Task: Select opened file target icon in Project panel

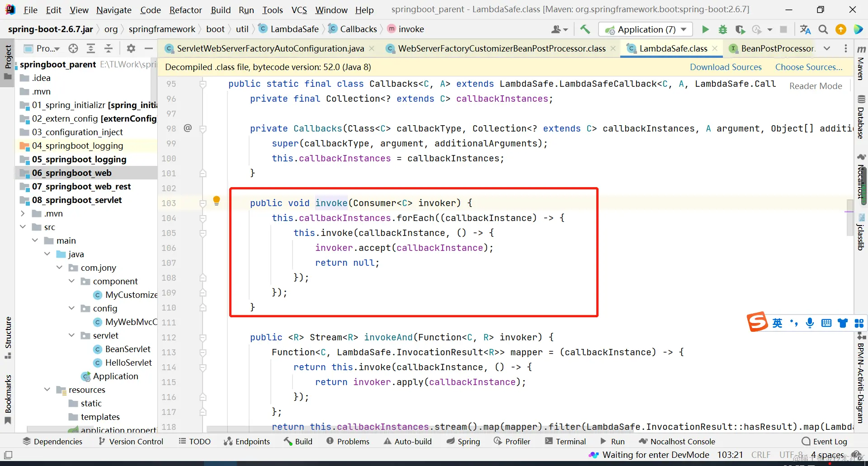Action: point(73,48)
